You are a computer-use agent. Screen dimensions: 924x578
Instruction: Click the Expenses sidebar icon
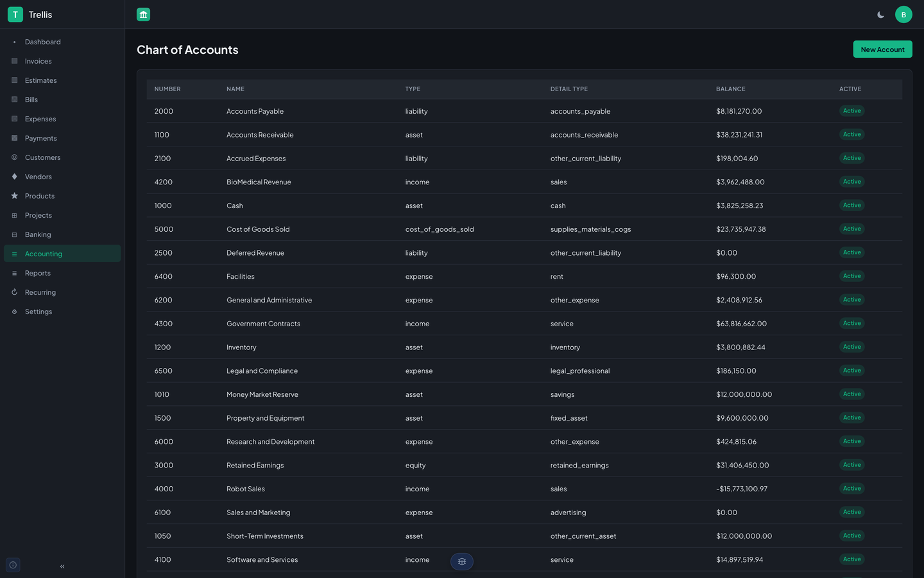point(15,119)
